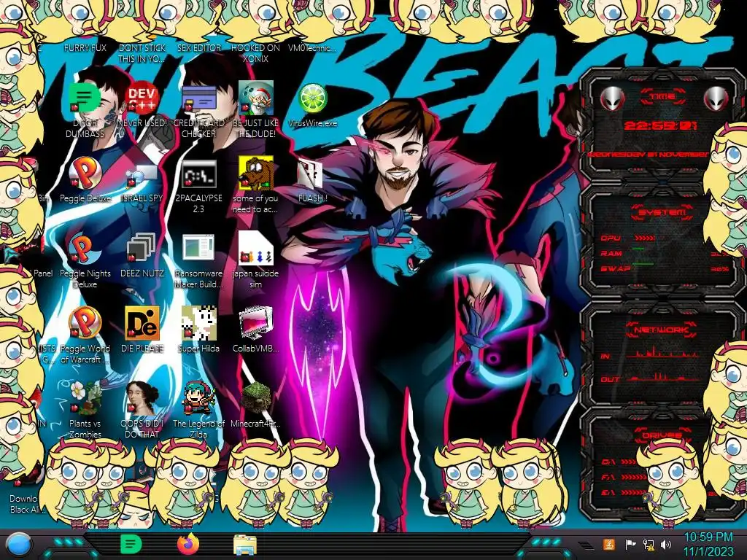The height and width of the screenshot is (560, 747).
Task: Select the VM0Technic... desktop label
Action: pos(312,47)
